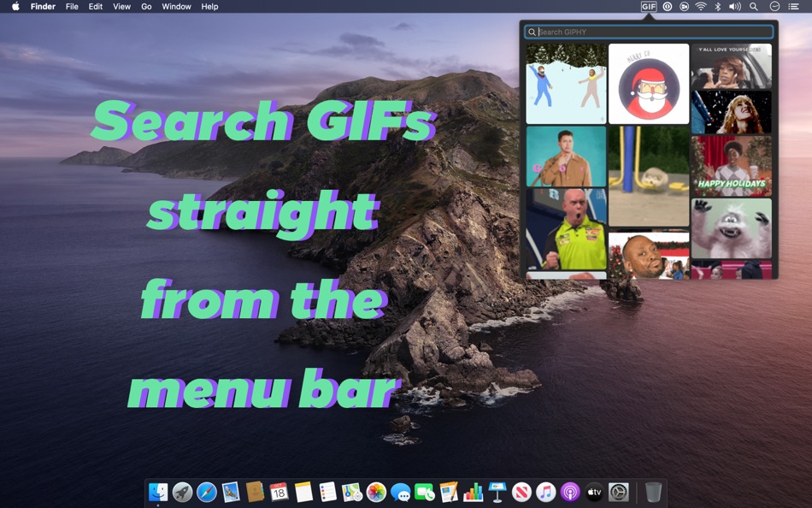
Task: Open the Finder menu
Action: coord(43,7)
